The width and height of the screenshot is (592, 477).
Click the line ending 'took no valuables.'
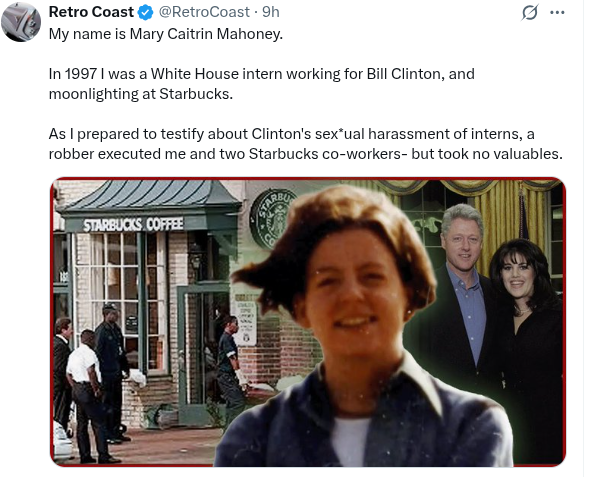[x=306, y=154]
